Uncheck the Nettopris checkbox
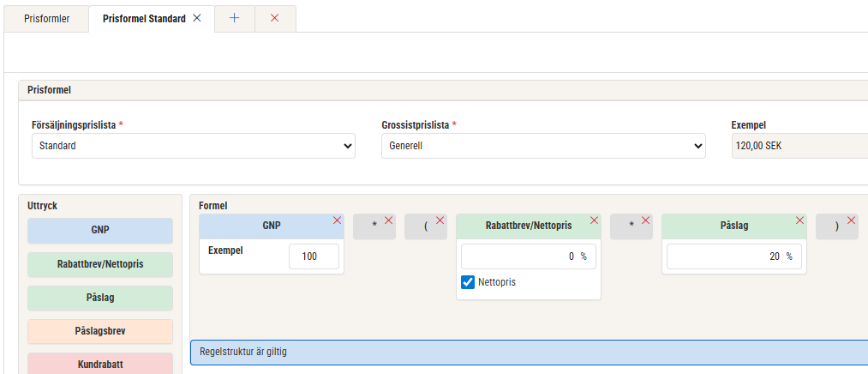Screen dimensions: 868x374 tap(468, 282)
